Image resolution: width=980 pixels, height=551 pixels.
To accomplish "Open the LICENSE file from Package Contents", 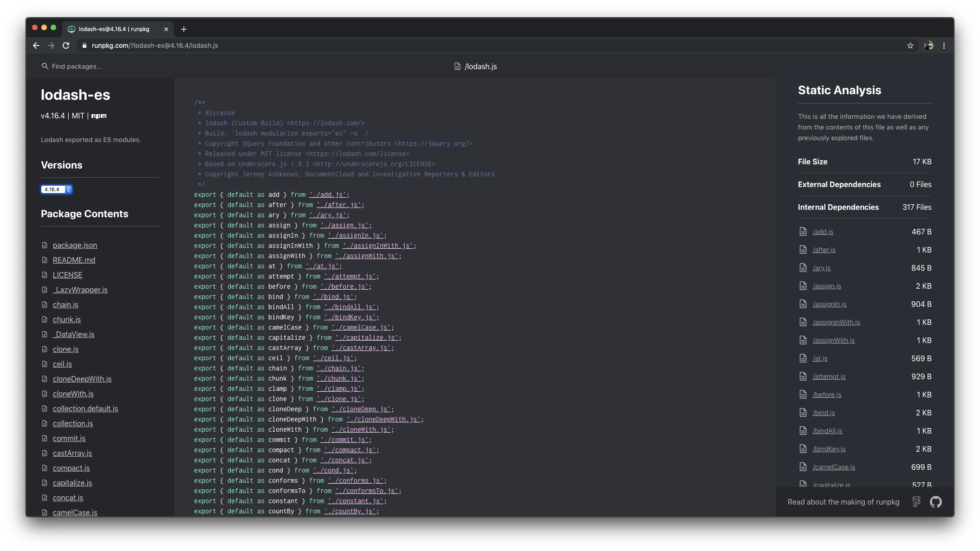I will (x=67, y=275).
